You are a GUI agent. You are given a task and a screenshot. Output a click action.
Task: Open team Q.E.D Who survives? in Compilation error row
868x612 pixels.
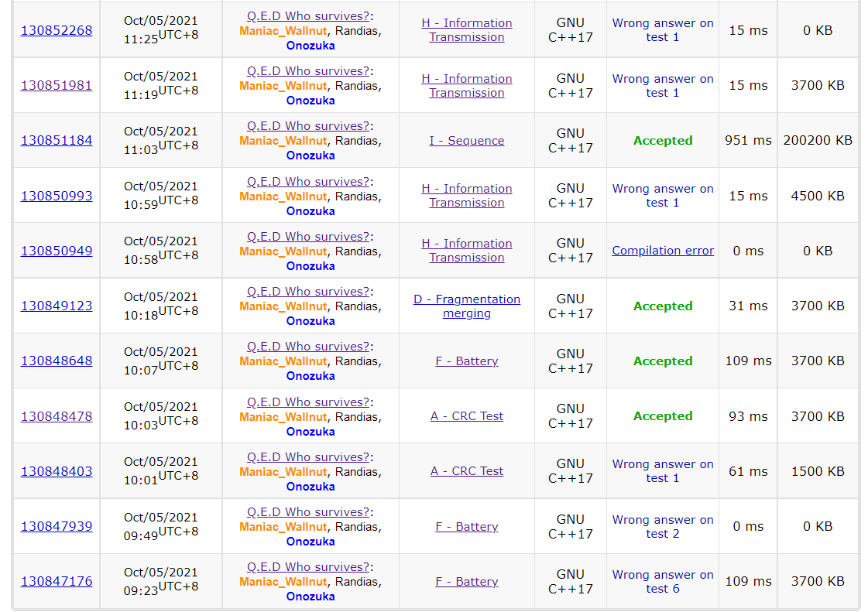point(308,237)
